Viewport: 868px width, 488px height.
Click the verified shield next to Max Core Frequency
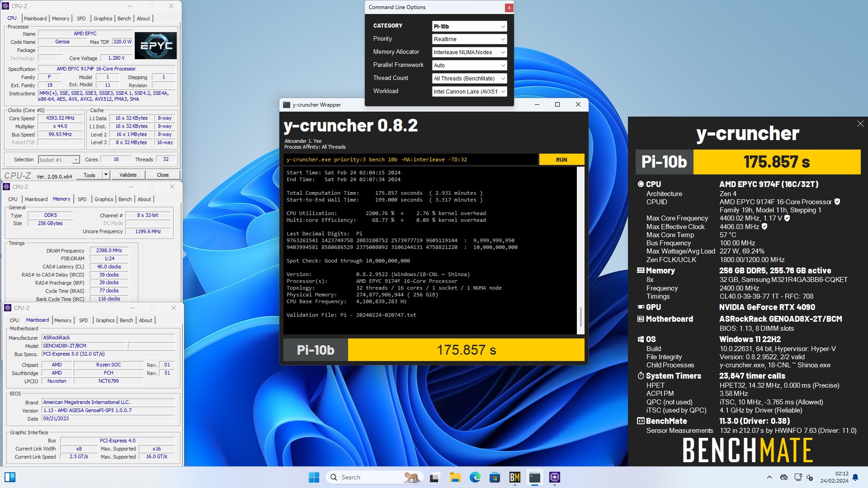[x=787, y=218]
